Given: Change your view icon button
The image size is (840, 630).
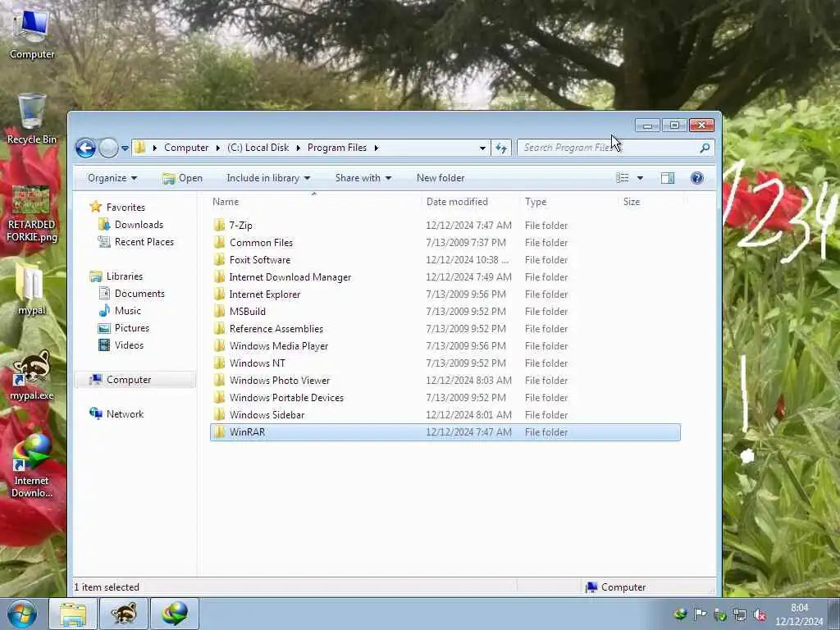Looking at the screenshot, I should tap(623, 178).
